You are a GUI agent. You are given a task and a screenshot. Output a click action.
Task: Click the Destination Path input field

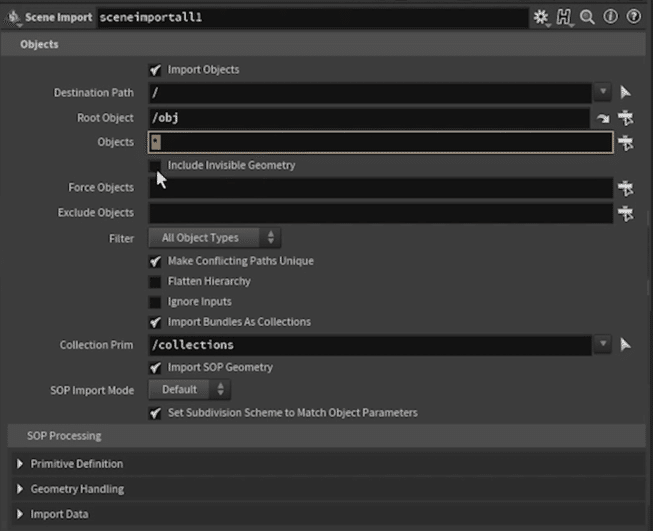pyautogui.click(x=370, y=92)
